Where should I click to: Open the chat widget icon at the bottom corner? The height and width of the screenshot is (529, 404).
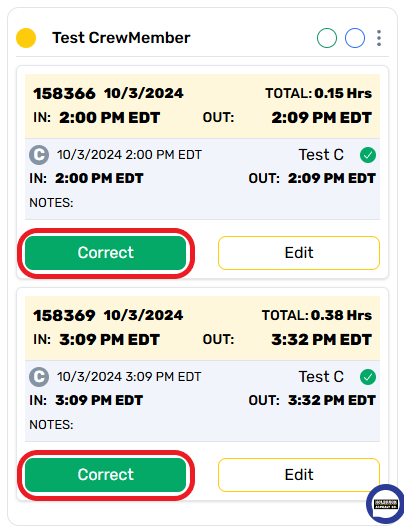[x=385, y=504]
